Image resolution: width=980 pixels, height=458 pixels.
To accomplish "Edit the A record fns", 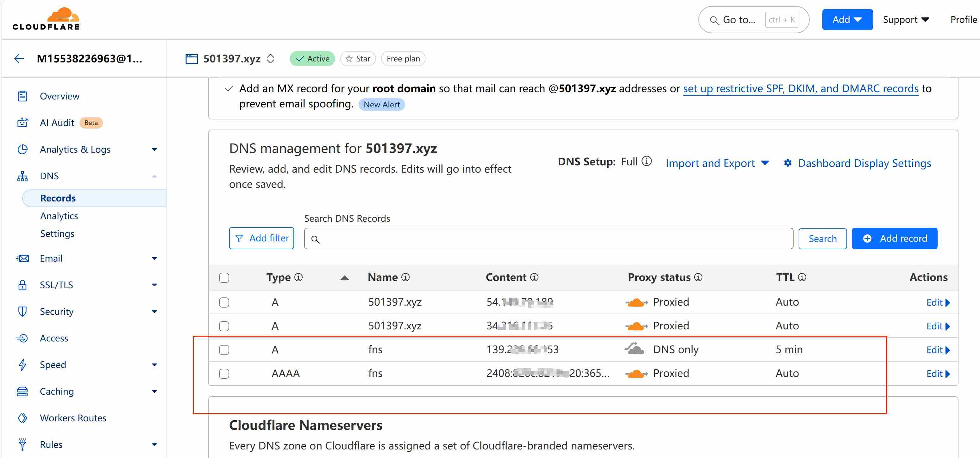I will click(x=938, y=350).
